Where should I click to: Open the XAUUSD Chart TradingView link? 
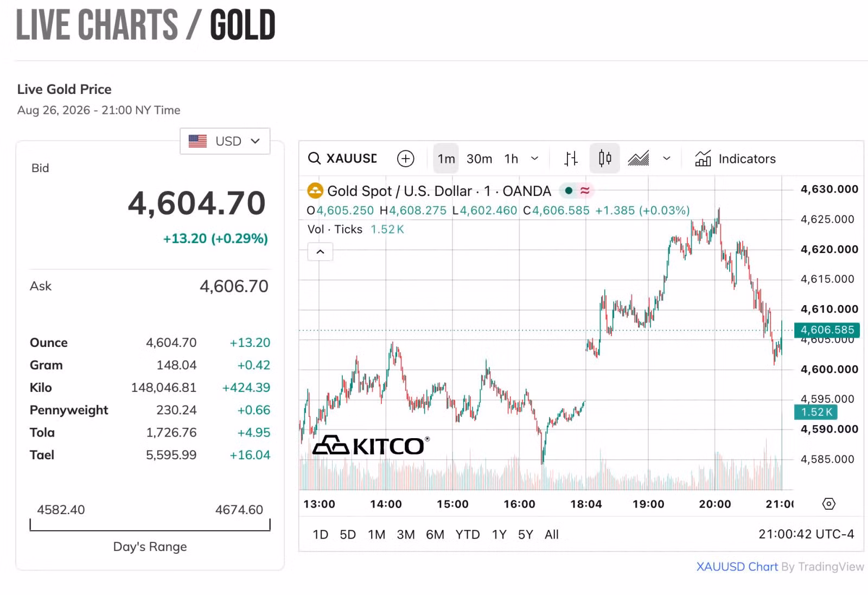737,567
